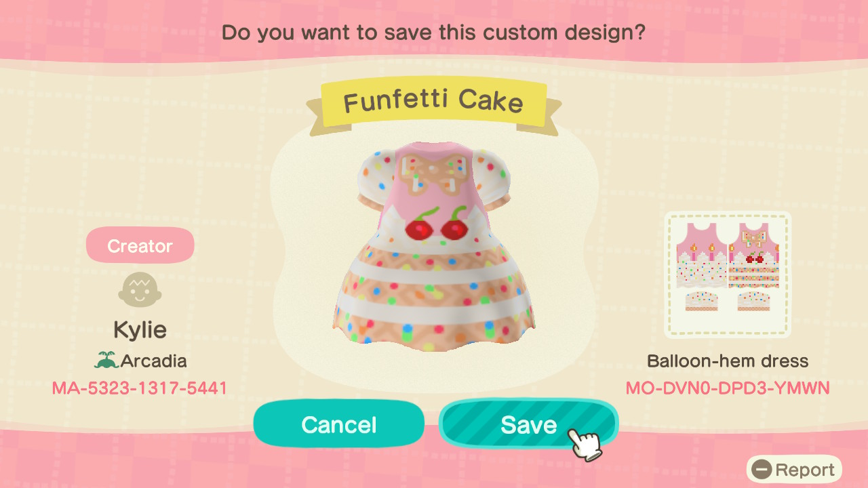Select the creator name Kylie
This screenshot has height=488, width=868.
click(140, 330)
